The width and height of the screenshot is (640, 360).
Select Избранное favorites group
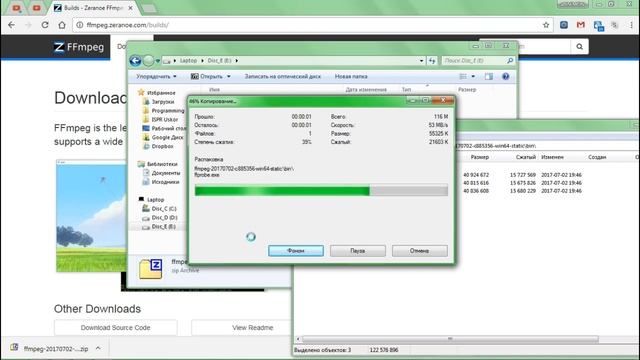coord(157,93)
